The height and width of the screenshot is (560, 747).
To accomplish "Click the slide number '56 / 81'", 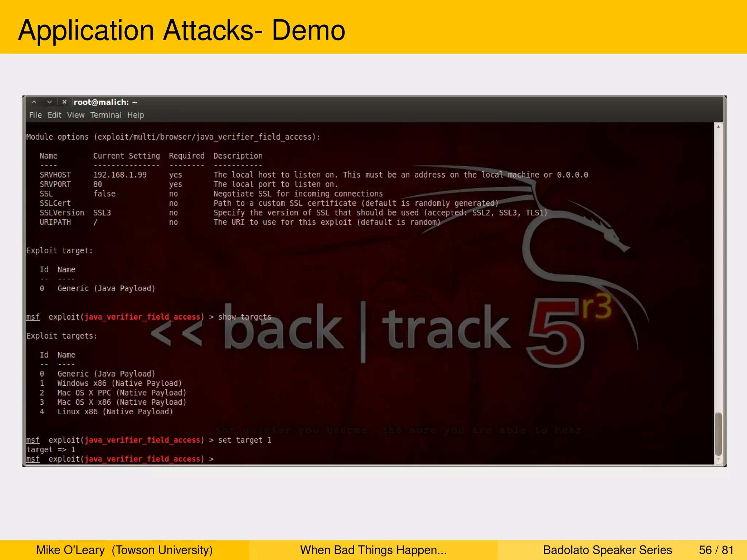I will [716, 550].
